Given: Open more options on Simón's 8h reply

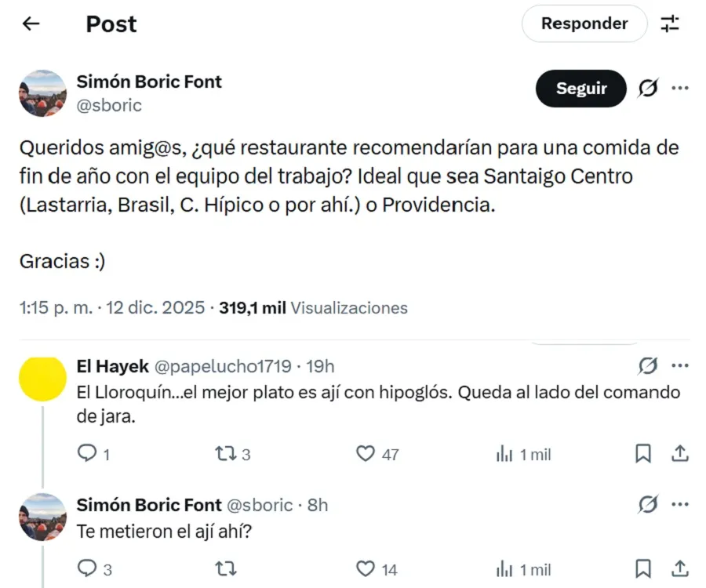Looking at the screenshot, I should [680, 504].
